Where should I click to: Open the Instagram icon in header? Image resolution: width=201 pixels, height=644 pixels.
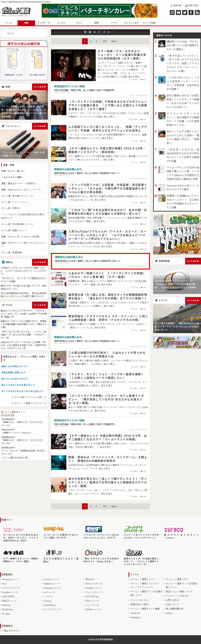[172, 12]
